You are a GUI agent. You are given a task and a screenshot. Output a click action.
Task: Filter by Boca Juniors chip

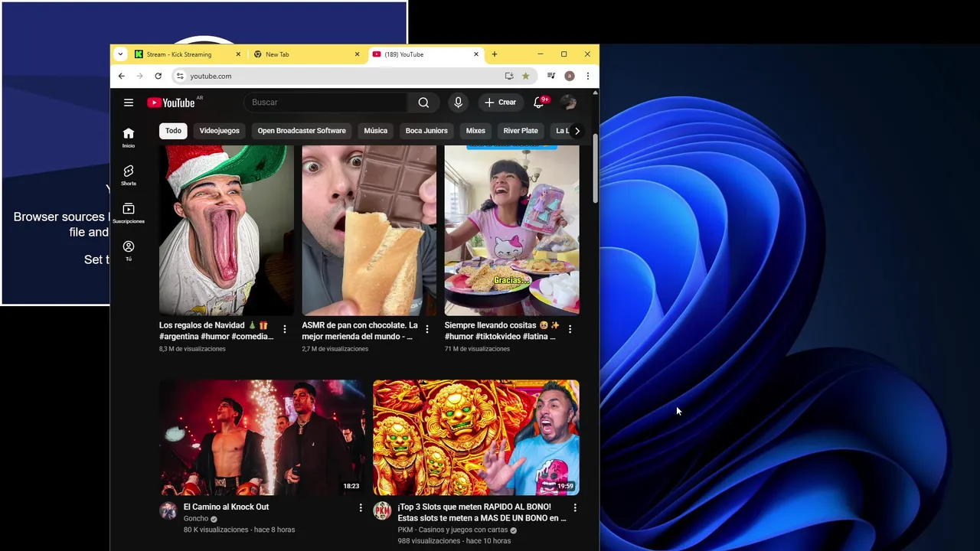pyautogui.click(x=426, y=131)
